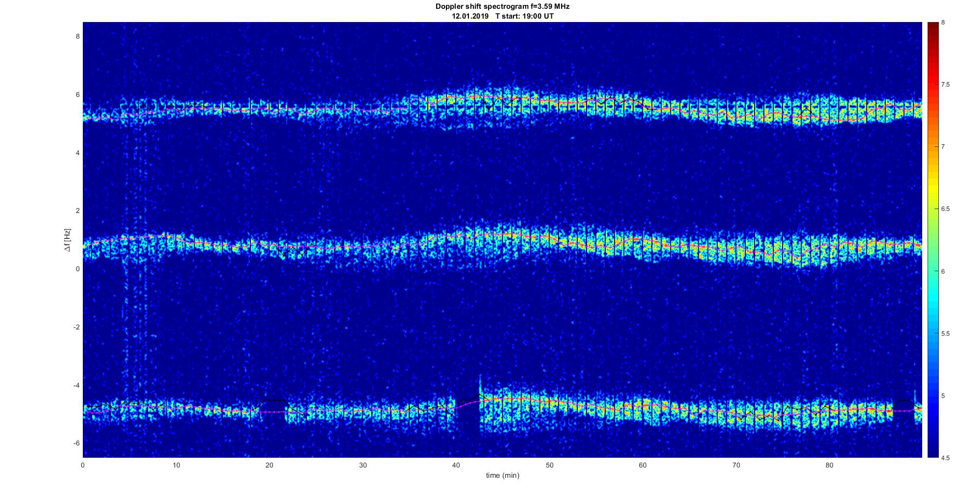Click the y-axis tick label '4'
The width and height of the screenshot is (980, 491).
click(x=77, y=153)
